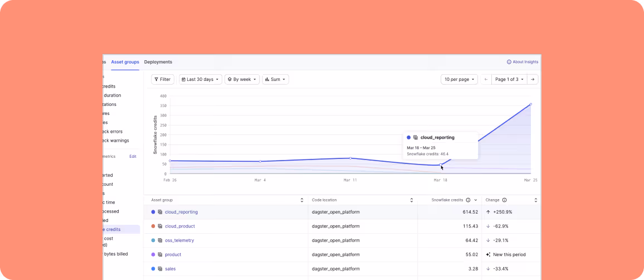The width and height of the screenshot is (644, 280).
Task: Go to the previous page with the left arrow
Action: [486, 79]
